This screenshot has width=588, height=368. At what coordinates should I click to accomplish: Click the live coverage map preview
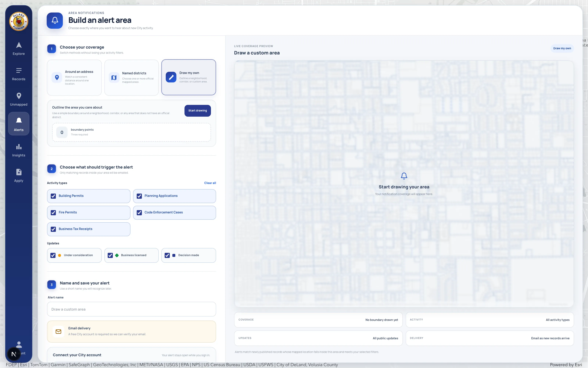pos(404,184)
